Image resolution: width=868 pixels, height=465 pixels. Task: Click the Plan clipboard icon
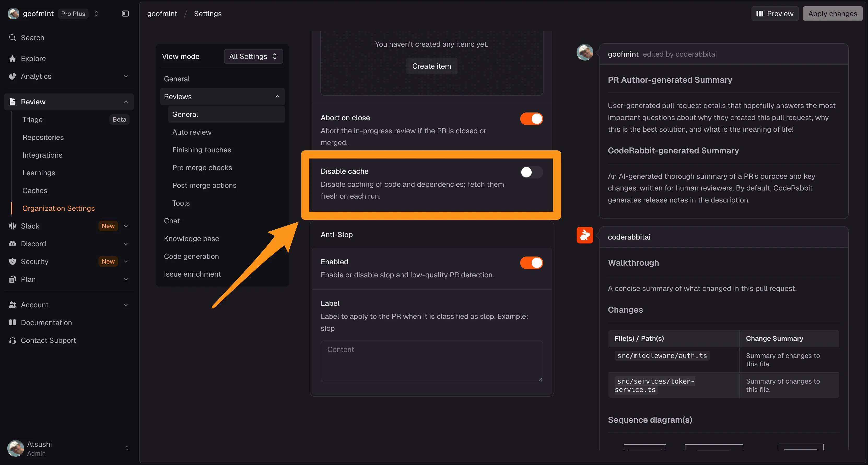click(x=13, y=279)
